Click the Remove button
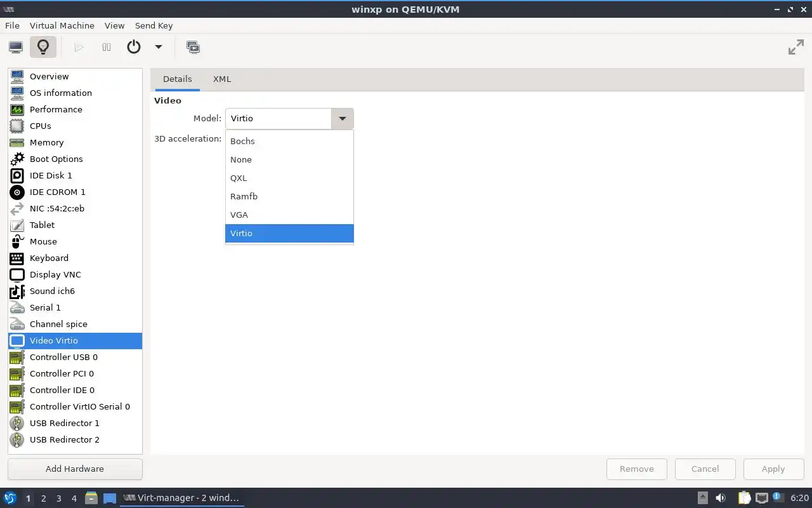This screenshot has height=508, width=812. [x=637, y=469]
